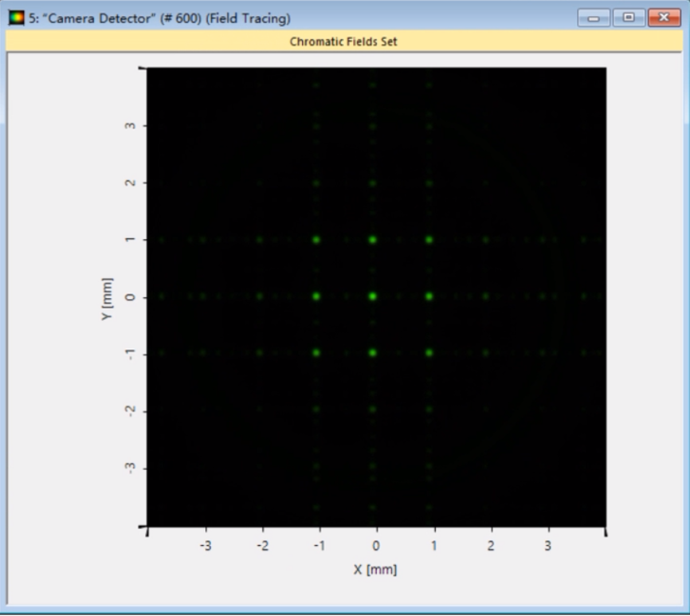Close the Camera Detector window
The height and width of the screenshot is (616, 690).
(x=663, y=18)
